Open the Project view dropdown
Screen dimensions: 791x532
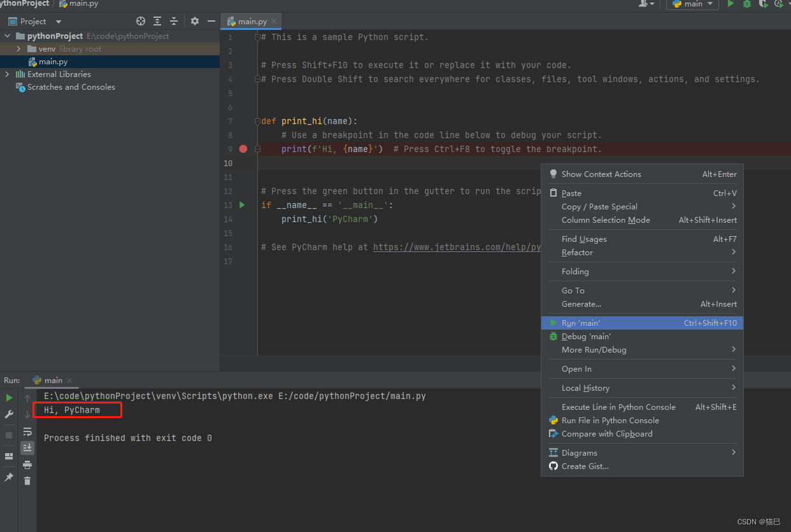click(59, 22)
